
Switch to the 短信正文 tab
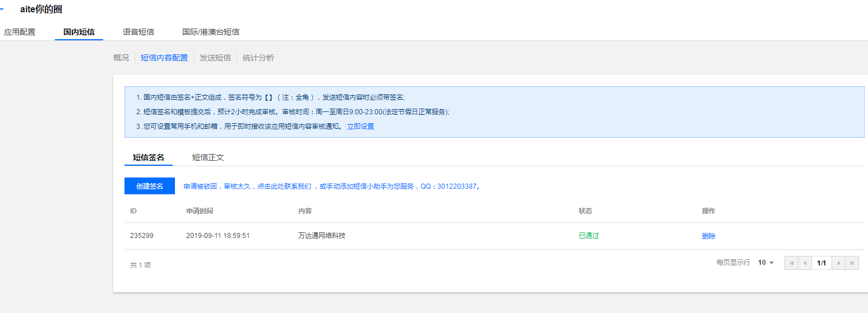(208, 157)
